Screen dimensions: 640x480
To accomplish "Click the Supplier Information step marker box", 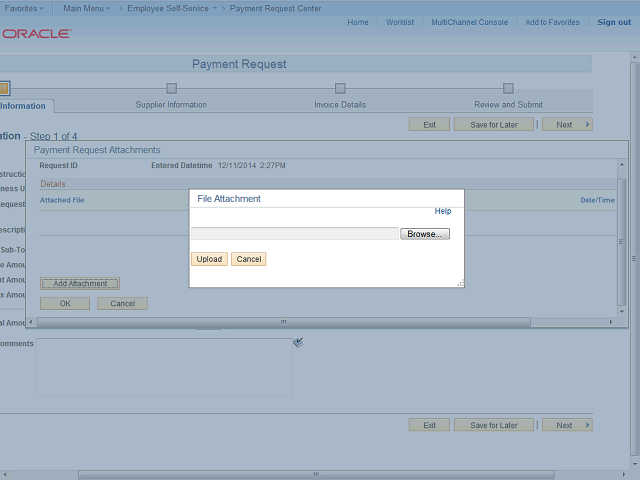I will pyautogui.click(x=171, y=88).
